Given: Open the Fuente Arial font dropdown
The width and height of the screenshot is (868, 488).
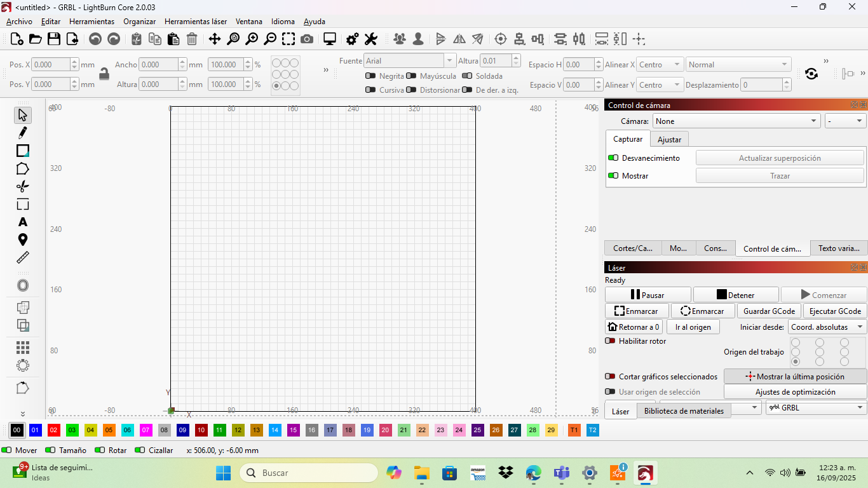Looking at the screenshot, I should 410,61.
